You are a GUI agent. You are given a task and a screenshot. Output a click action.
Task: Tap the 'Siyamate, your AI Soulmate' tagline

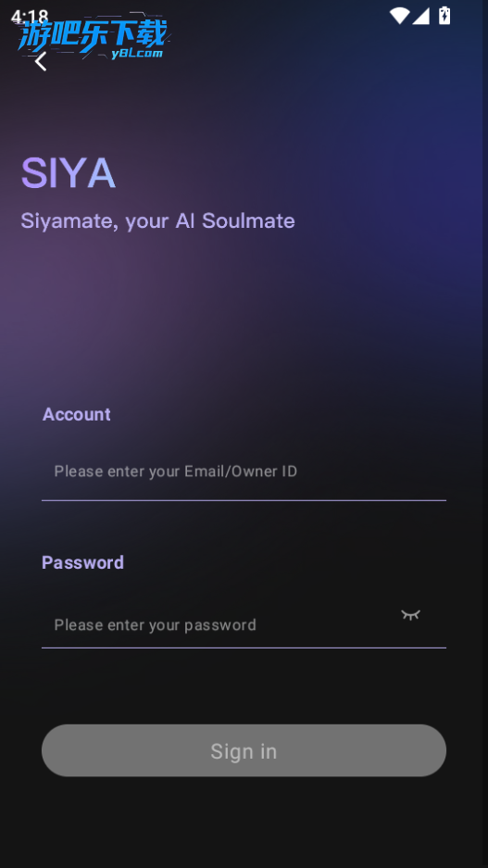[157, 220]
